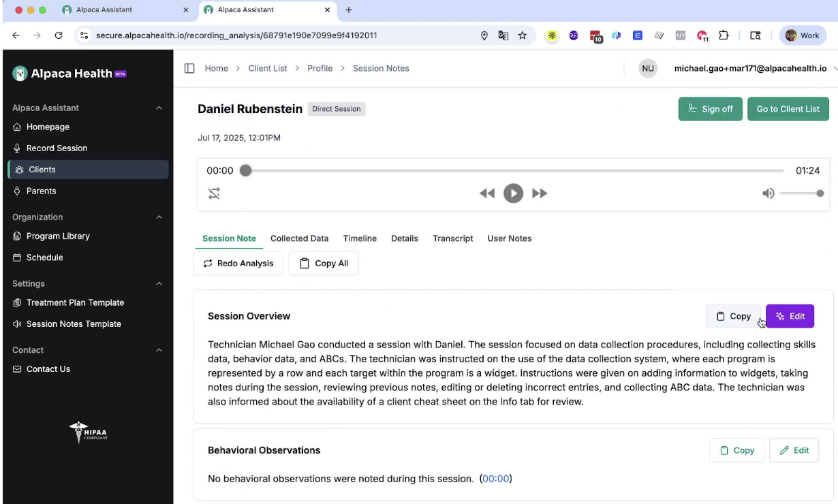Screen dimensions: 838x504
Task: Edit the Session Overview section
Action: coord(790,316)
